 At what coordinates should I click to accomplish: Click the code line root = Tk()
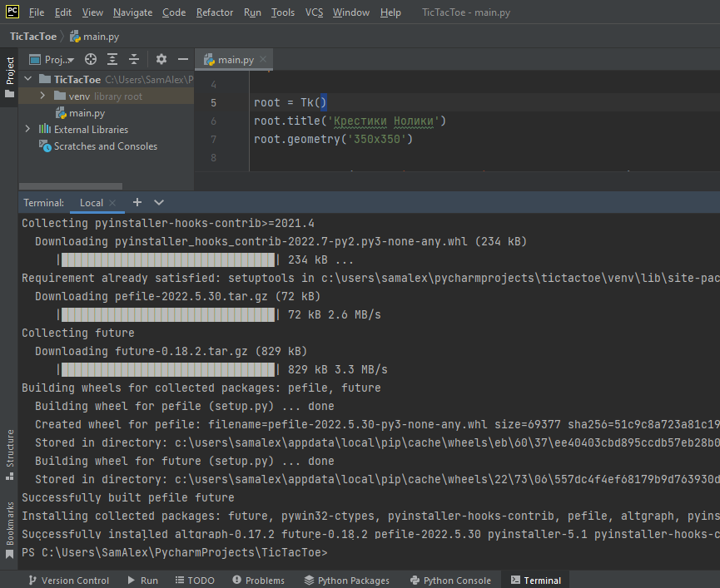click(290, 102)
